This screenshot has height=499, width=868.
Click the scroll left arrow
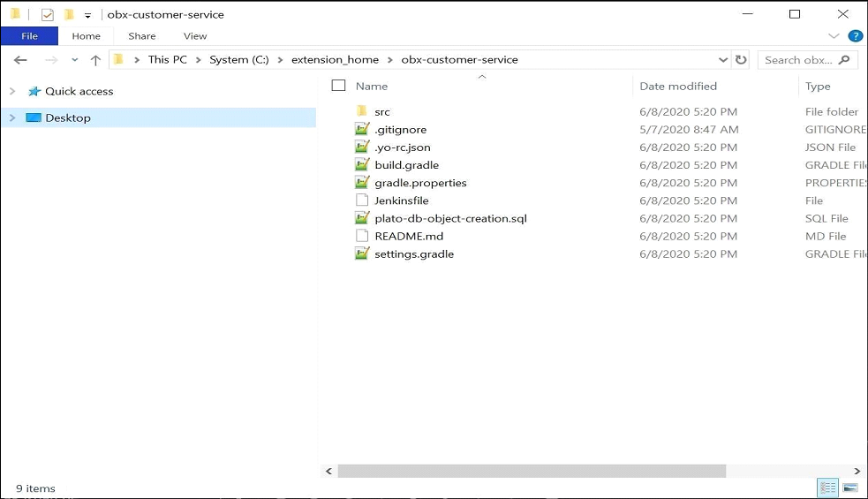(328, 471)
